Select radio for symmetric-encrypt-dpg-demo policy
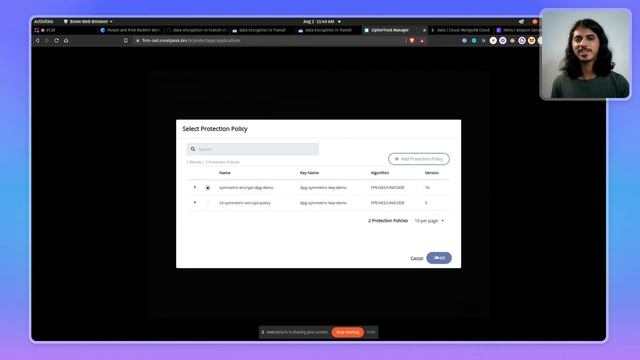Image resolution: width=640 pixels, height=360 pixels. [x=208, y=188]
